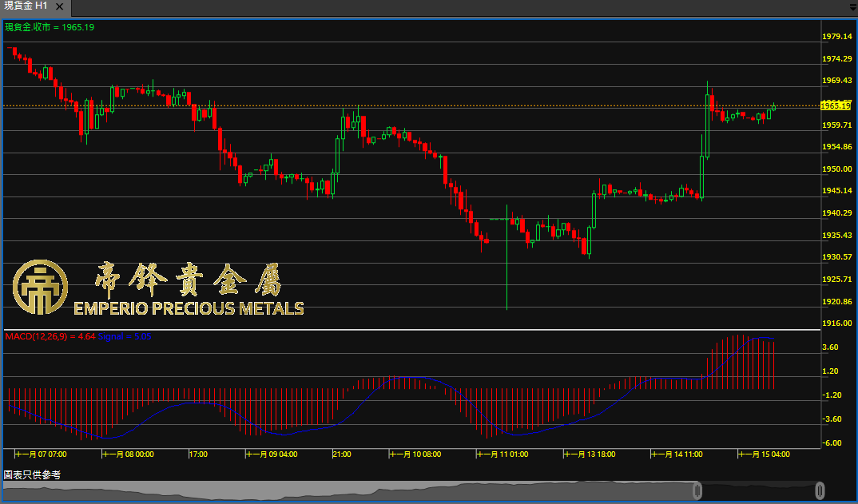
Task: Click the 十一月 07 07:00 time label
Action: 41,454
